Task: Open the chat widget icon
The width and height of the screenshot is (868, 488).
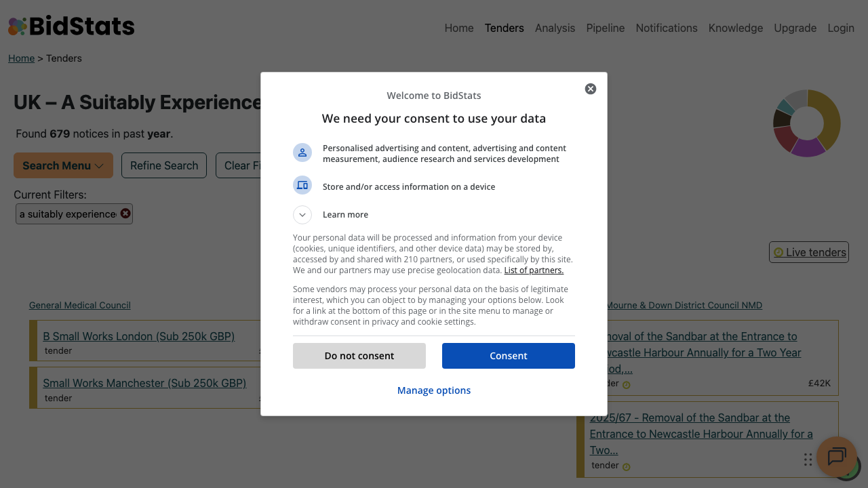Action: click(836, 456)
